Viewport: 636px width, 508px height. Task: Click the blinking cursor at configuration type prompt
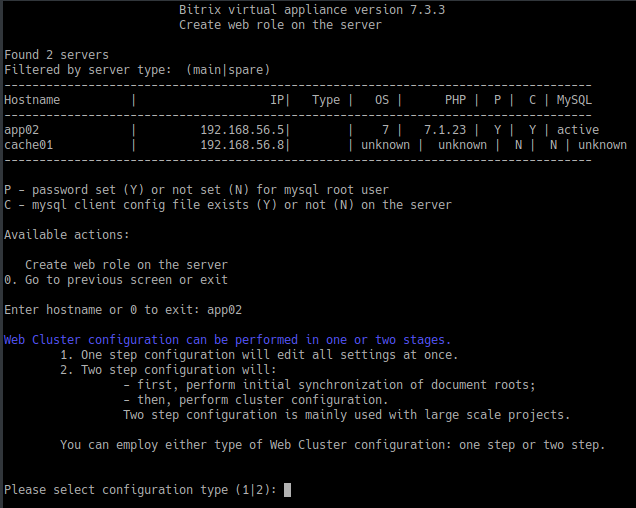[287, 490]
